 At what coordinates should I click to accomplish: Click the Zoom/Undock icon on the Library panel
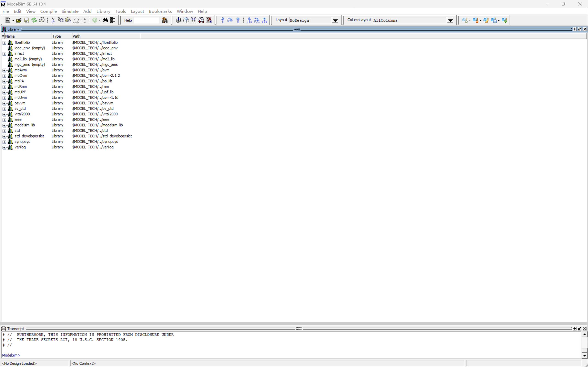pyautogui.click(x=580, y=29)
